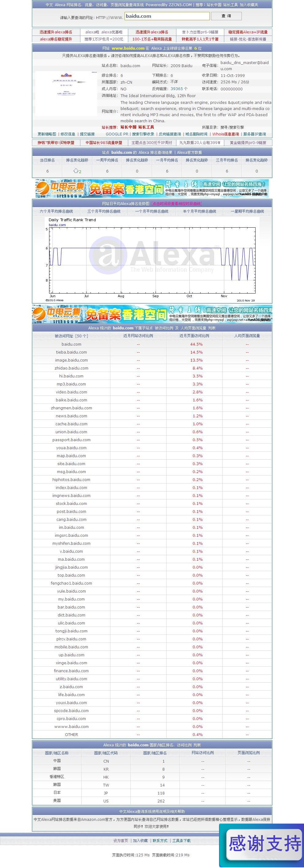Viewport: 304px width, 868px height.
Task: Click the zhangmen.baidu.com subdomain row
Action: (152, 408)
